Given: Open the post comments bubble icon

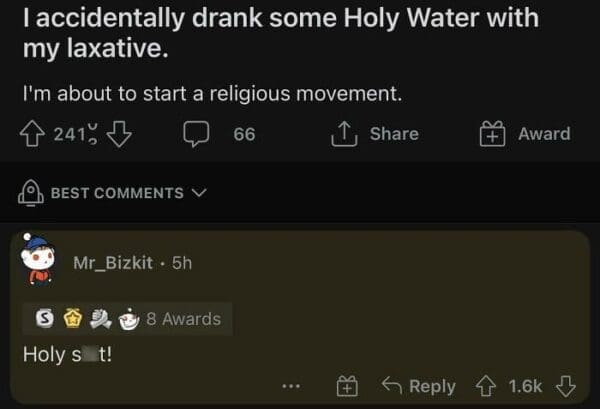Looking at the screenshot, I should coord(196,134).
